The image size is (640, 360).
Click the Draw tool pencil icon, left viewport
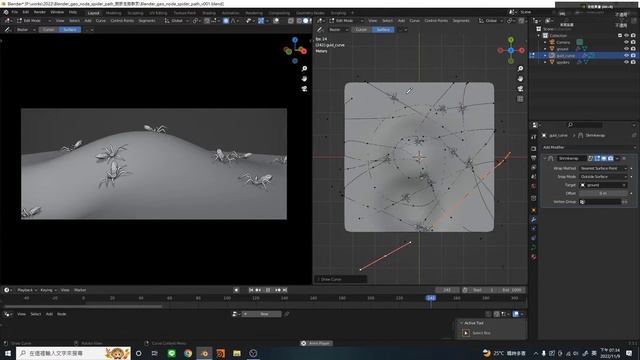point(7,29)
